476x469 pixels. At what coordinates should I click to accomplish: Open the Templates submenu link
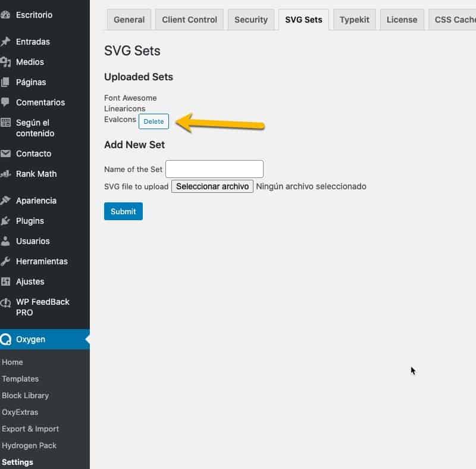pyautogui.click(x=20, y=379)
